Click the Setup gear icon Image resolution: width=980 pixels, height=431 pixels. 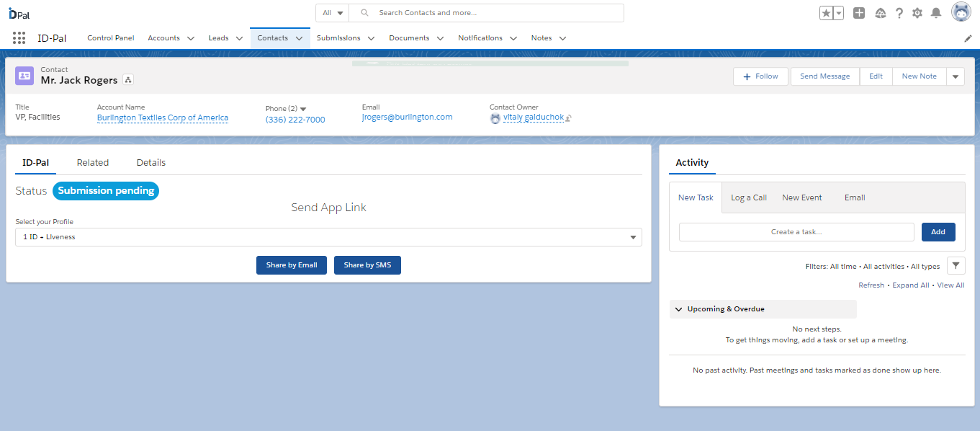tap(917, 12)
